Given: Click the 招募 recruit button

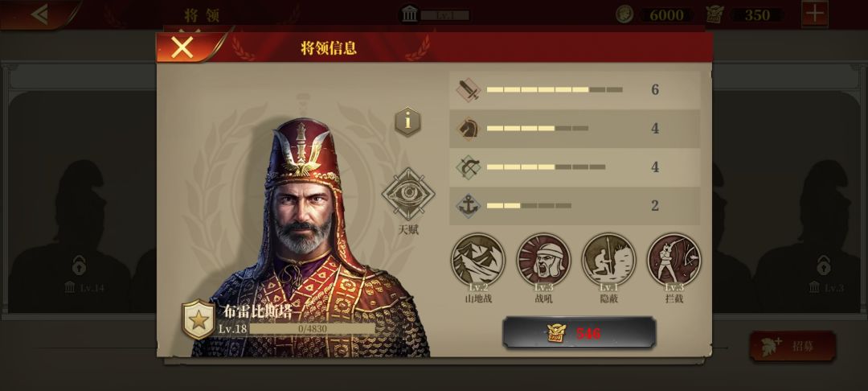Looking at the screenshot, I should (792, 346).
